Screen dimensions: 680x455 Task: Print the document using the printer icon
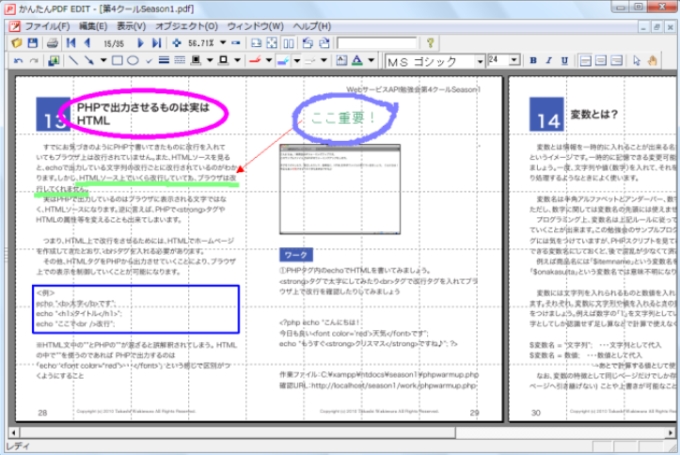[x=52, y=43]
